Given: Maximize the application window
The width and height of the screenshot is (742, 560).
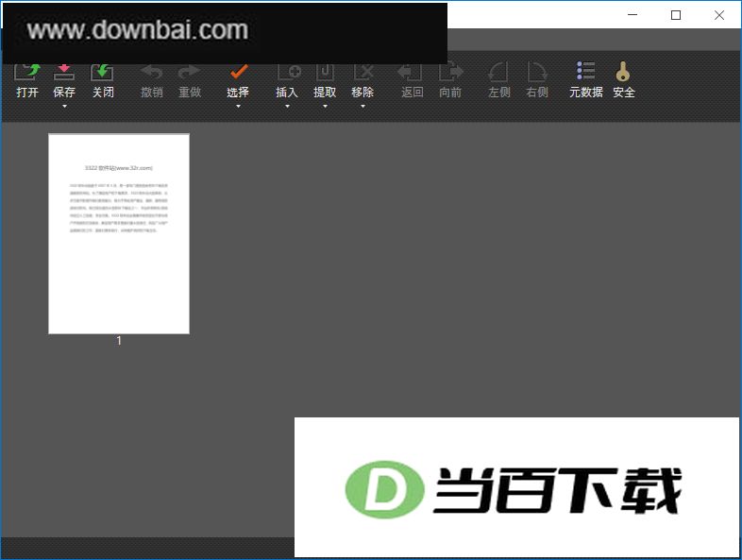Looking at the screenshot, I should (x=676, y=15).
